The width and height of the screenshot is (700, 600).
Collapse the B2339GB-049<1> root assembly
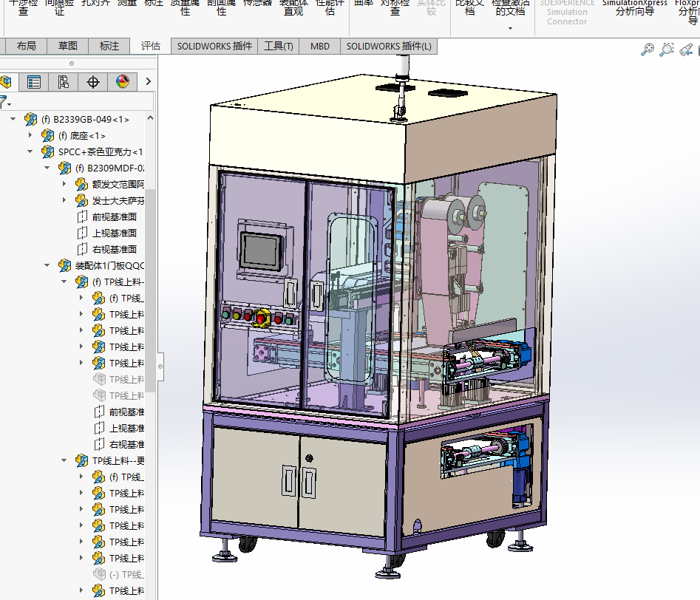click(x=13, y=119)
